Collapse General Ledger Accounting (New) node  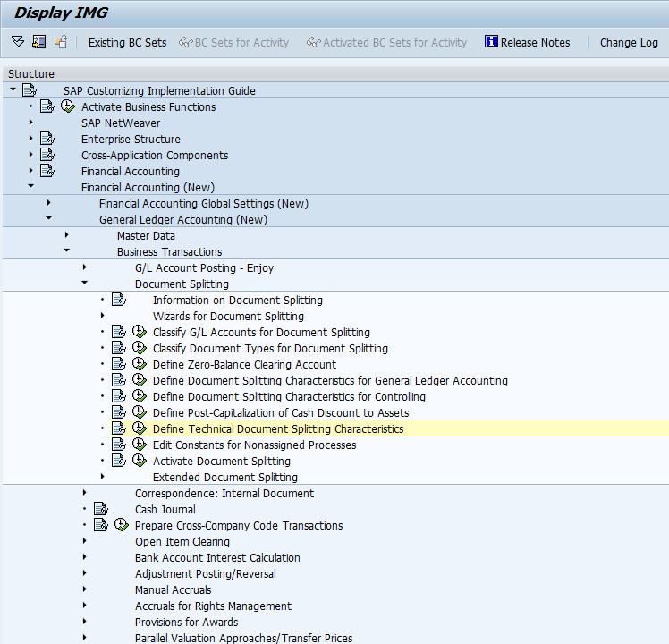click(48, 218)
